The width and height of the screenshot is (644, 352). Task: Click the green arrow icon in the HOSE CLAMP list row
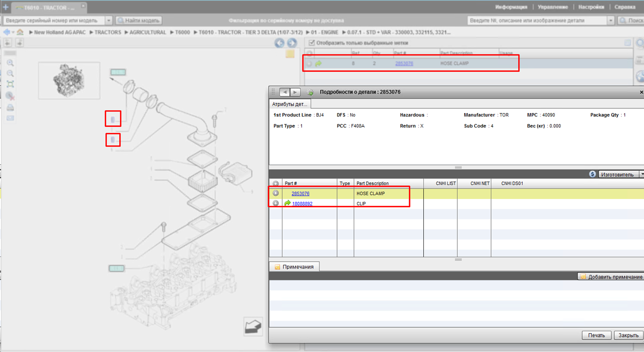pyautogui.click(x=319, y=64)
